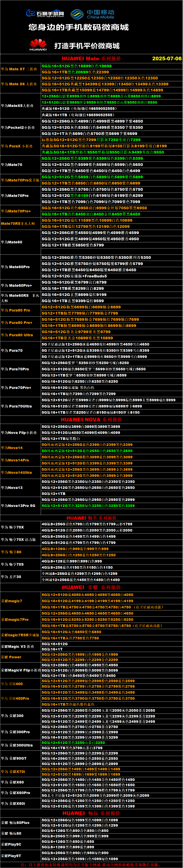Select the 荣耀 畅玩60Plus model cell

21,822
